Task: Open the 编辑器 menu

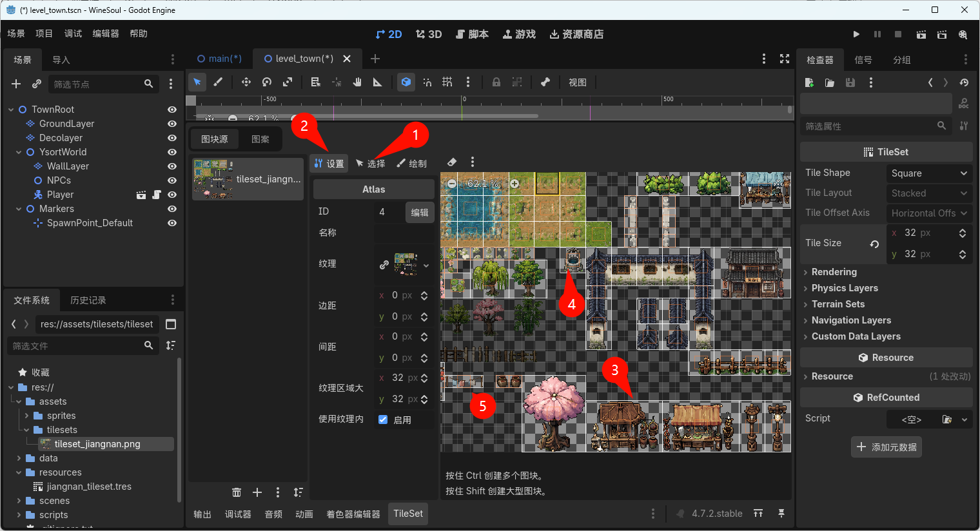Action: tap(106, 34)
